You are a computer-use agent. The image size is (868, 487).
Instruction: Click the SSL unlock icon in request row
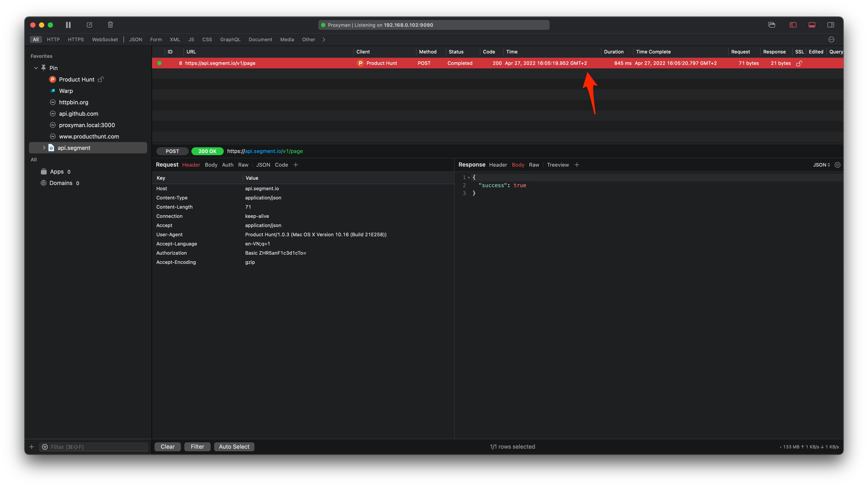pyautogui.click(x=799, y=63)
